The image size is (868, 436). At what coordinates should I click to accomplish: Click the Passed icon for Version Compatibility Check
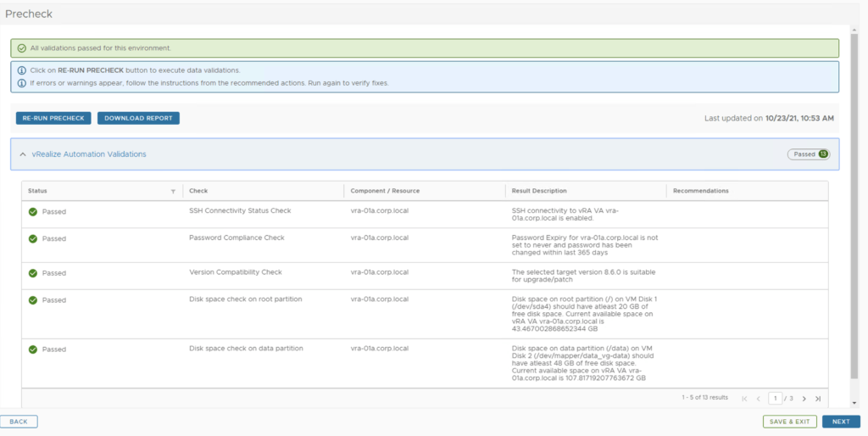[x=33, y=273]
